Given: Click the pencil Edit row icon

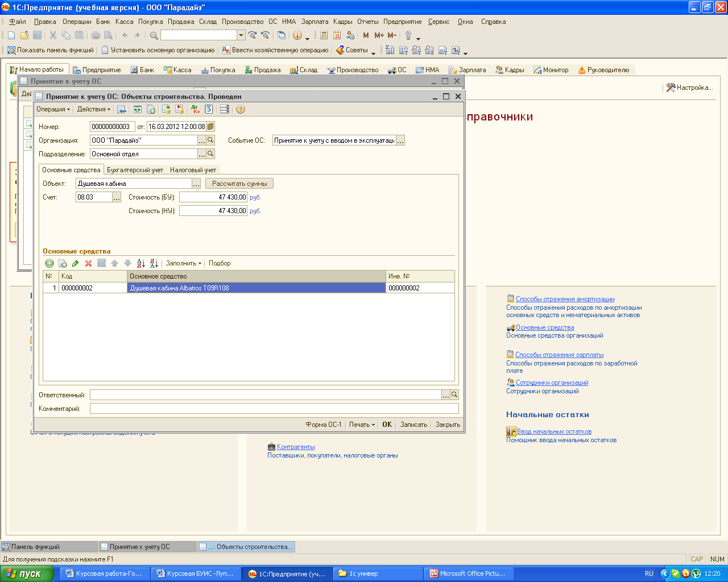Looking at the screenshot, I should (x=75, y=263).
